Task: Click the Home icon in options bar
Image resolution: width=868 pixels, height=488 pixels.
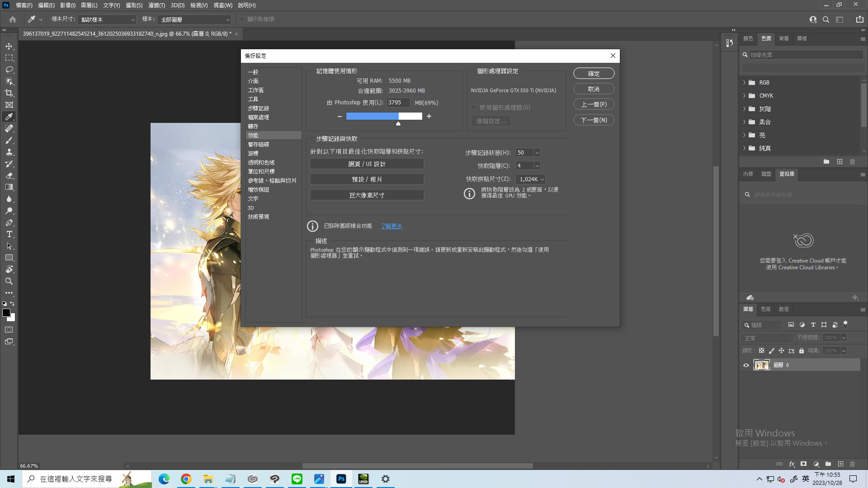Action: pos(13,19)
